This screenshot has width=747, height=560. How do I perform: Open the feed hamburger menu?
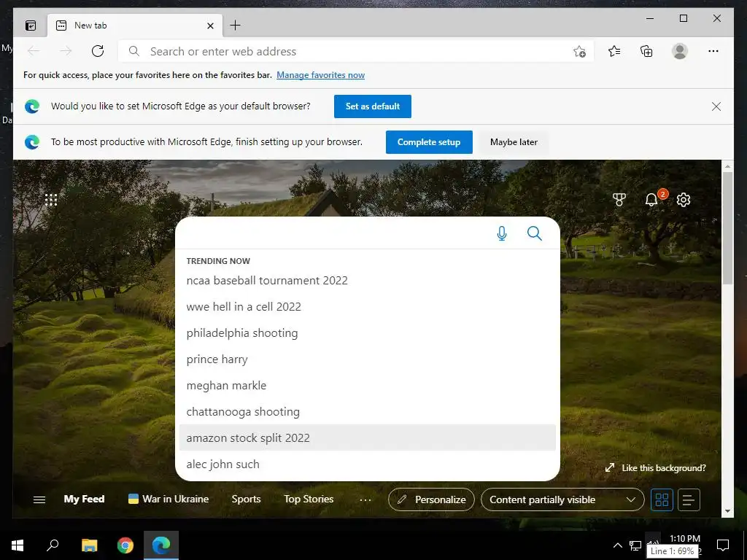pos(39,499)
